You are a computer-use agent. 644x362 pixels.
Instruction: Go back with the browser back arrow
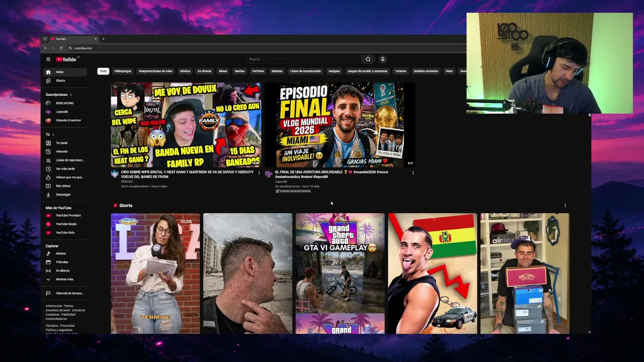click(x=45, y=48)
